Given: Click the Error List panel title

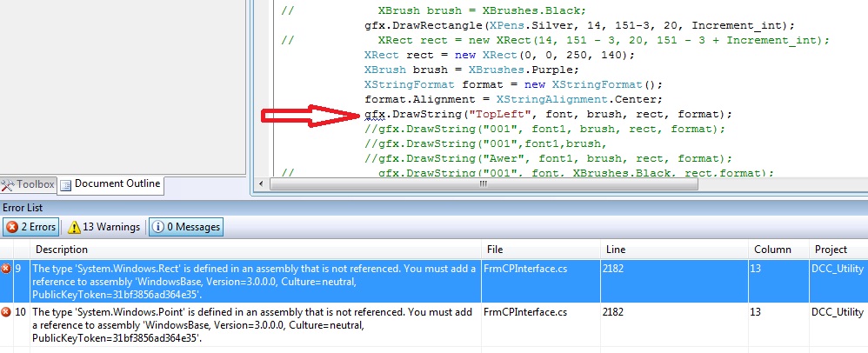Looking at the screenshot, I should (x=23, y=208).
